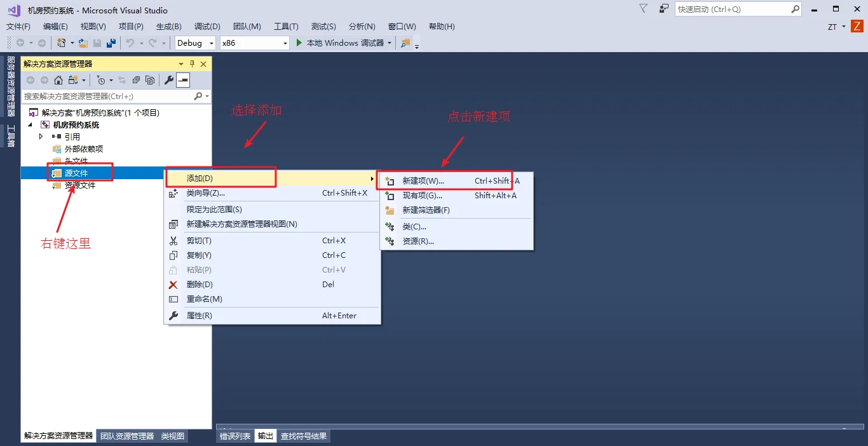
Task: Switch to the 团队资源管理器 tab
Action: click(127, 436)
